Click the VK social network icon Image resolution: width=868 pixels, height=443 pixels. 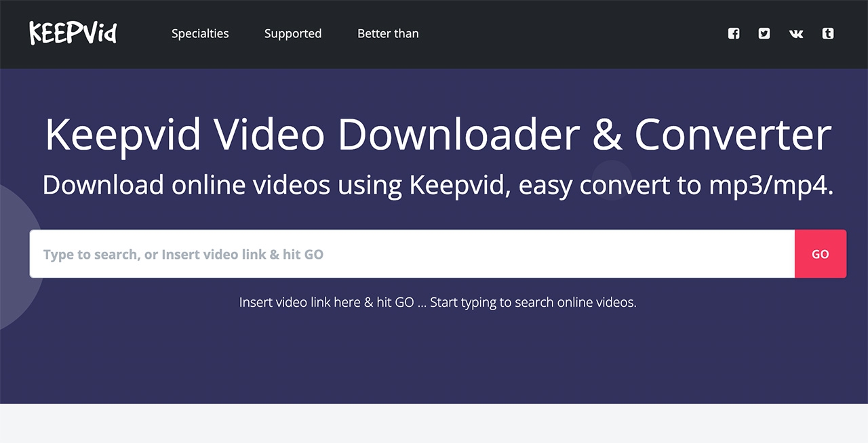click(796, 33)
